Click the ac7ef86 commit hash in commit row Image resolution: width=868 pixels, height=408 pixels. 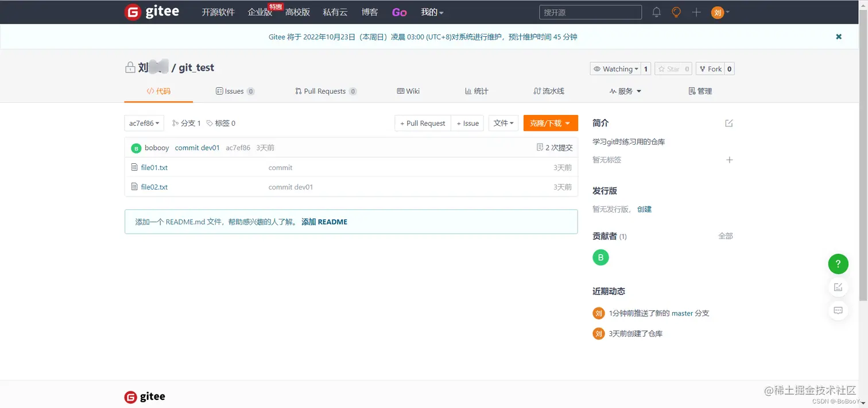238,148
